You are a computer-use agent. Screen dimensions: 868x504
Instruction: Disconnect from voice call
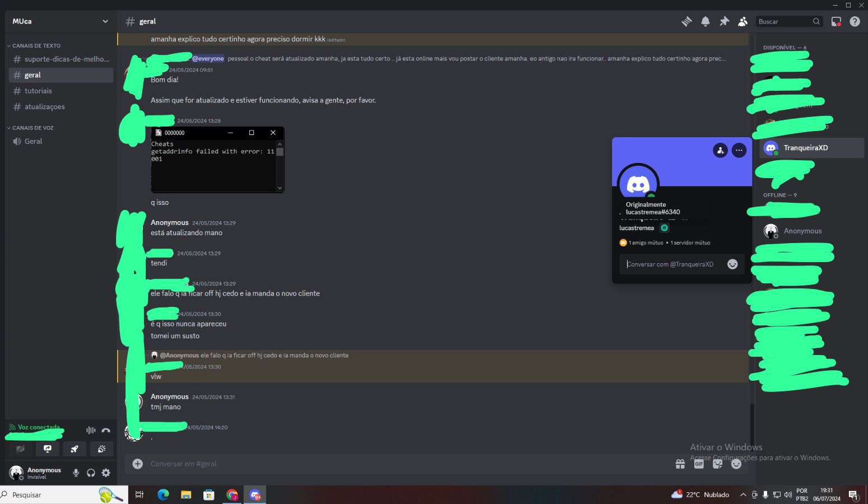point(106,430)
